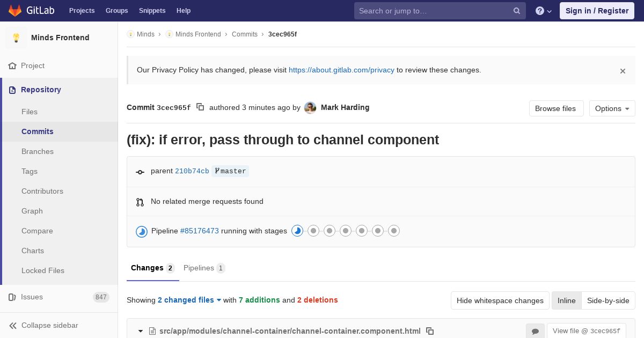Switch to the Pipelines tab

[204, 268]
